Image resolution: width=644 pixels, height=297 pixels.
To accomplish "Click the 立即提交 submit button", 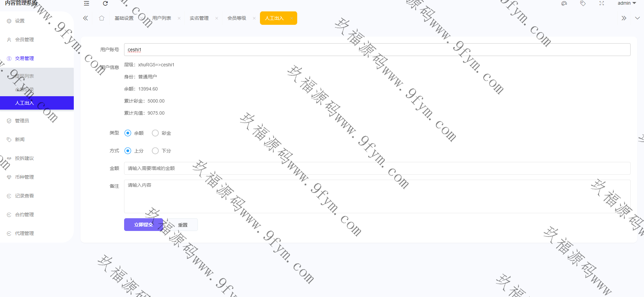I will [x=144, y=225].
